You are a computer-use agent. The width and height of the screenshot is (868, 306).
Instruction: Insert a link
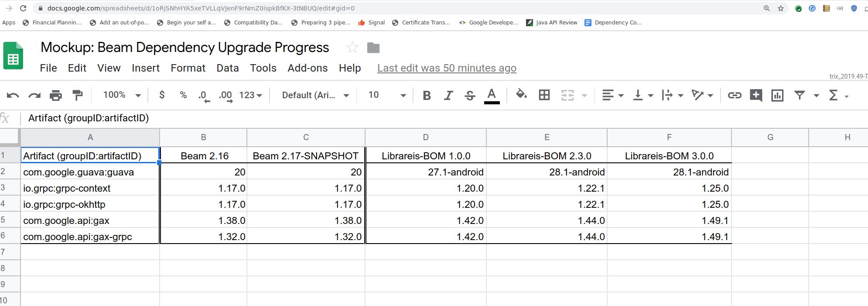coord(735,95)
